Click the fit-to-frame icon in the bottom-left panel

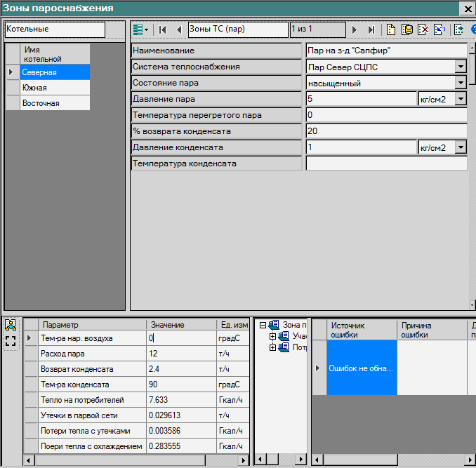(11, 340)
